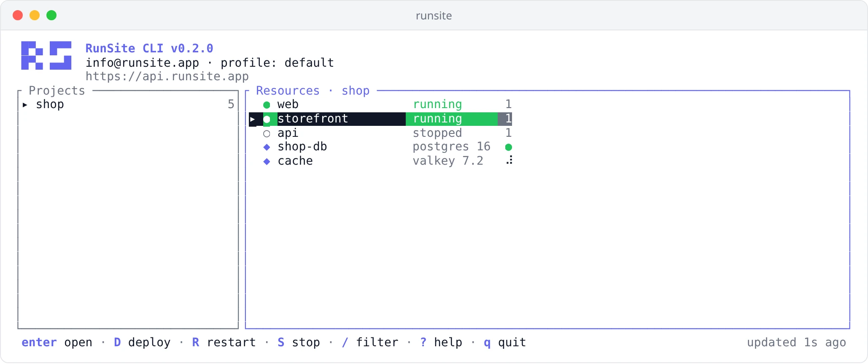The width and height of the screenshot is (868, 364).
Task: Select the cache resource
Action: coord(380,161)
